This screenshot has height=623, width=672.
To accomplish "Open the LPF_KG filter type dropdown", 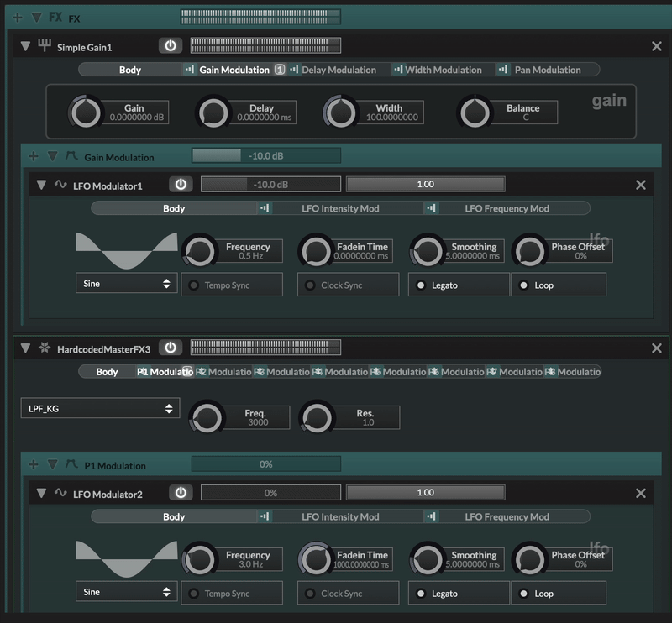I will click(99, 407).
